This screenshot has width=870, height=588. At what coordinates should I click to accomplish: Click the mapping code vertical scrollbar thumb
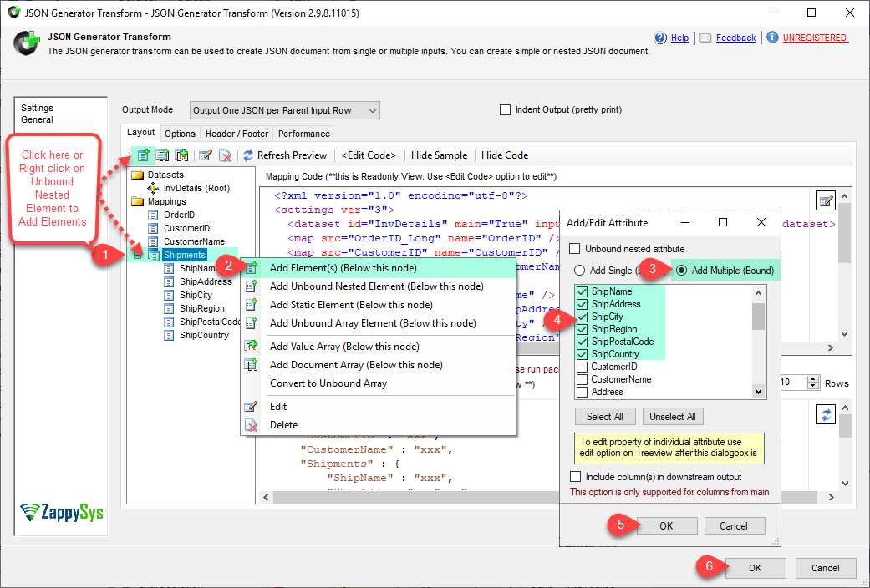[844, 233]
